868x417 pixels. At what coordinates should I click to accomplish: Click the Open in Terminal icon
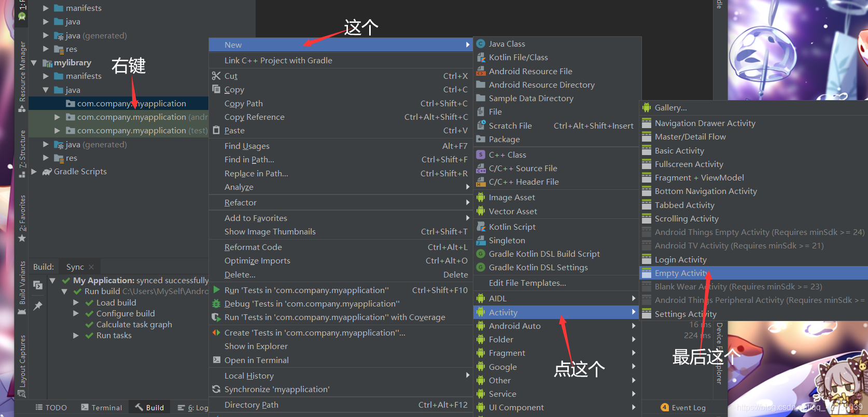click(216, 360)
